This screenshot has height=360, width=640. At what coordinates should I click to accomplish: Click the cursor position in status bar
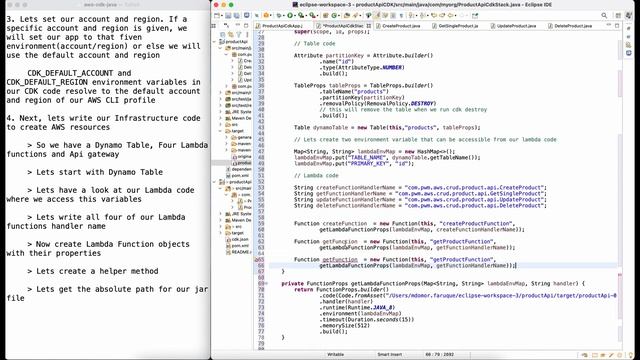[x=440, y=355]
